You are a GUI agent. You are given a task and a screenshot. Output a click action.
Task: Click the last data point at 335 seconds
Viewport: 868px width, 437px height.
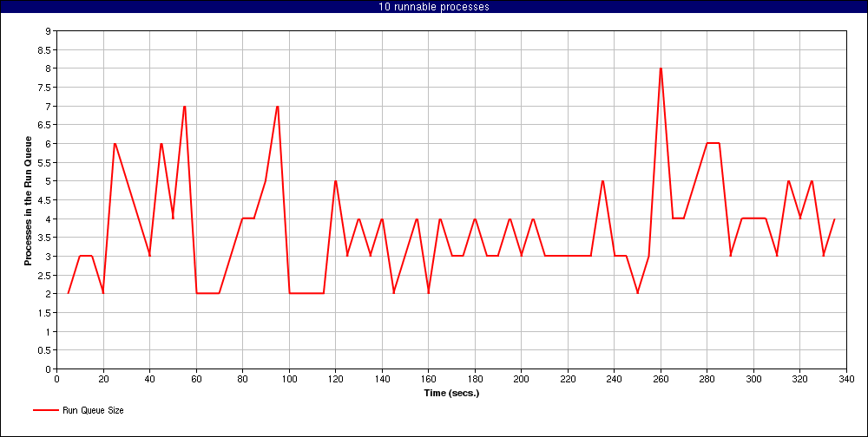[835, 218]
